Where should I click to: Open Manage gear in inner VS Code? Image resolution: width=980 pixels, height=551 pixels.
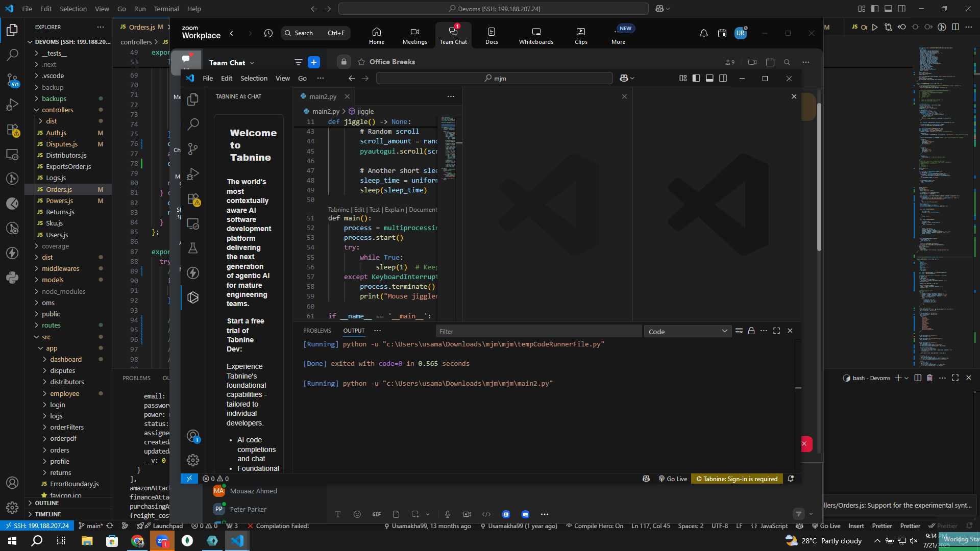pyautogui.click(x=193, y=460)
